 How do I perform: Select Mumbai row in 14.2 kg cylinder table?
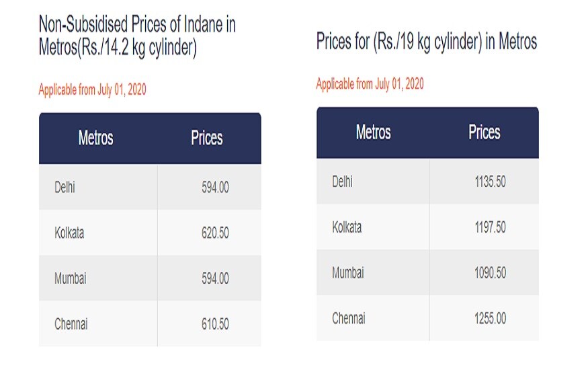point(150,278)
